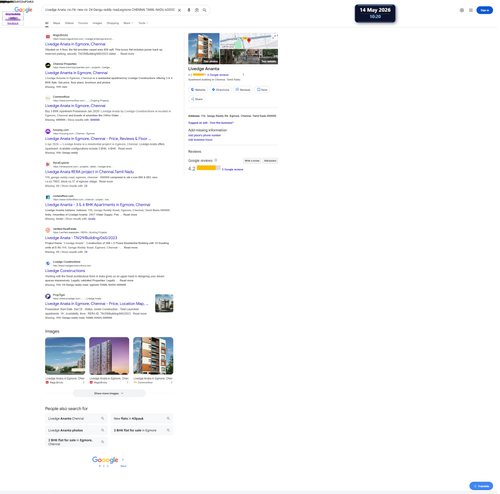Viewport: 500px width, 494px height.
Task: Click the Save button in knowledge panel
Action: click(262, 90)
